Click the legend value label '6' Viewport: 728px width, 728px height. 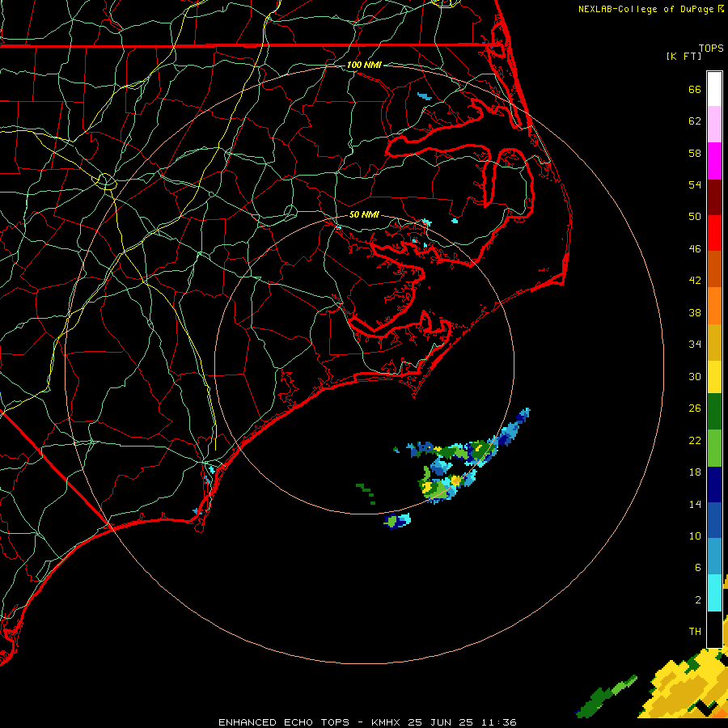coord(698,567)
